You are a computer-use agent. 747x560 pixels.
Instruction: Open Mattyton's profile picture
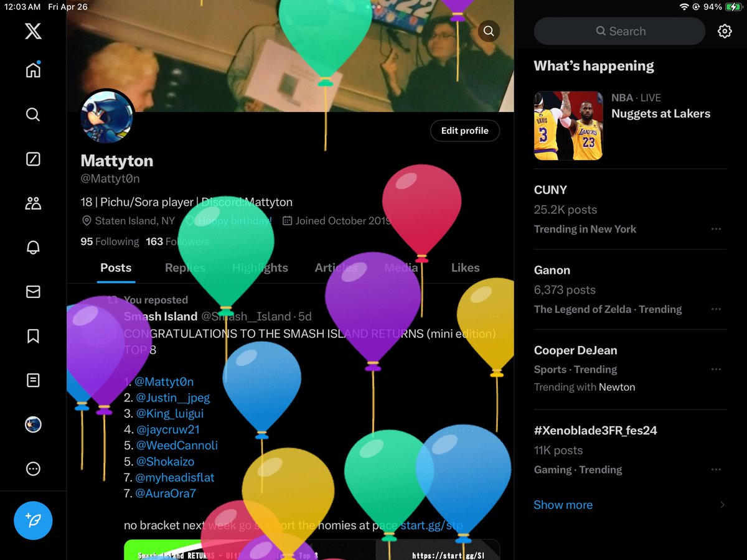pyautogui.click(x=107, y=116)
